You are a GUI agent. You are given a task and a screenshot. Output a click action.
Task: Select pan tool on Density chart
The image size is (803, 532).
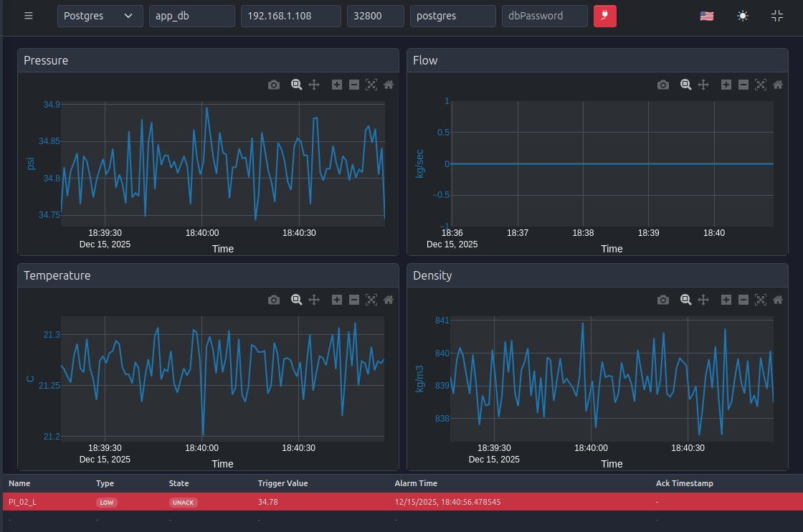[x=703, y=300]
